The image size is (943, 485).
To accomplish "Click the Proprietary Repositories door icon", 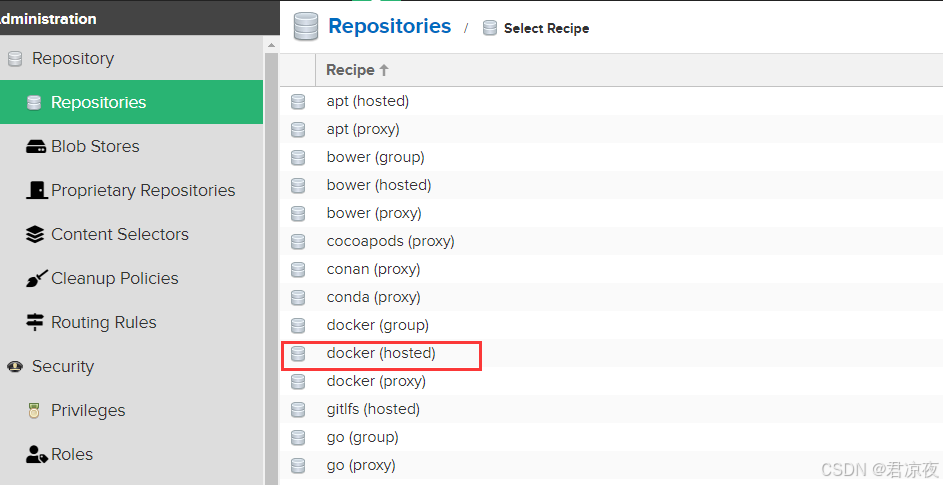I will tap(36, 190).
